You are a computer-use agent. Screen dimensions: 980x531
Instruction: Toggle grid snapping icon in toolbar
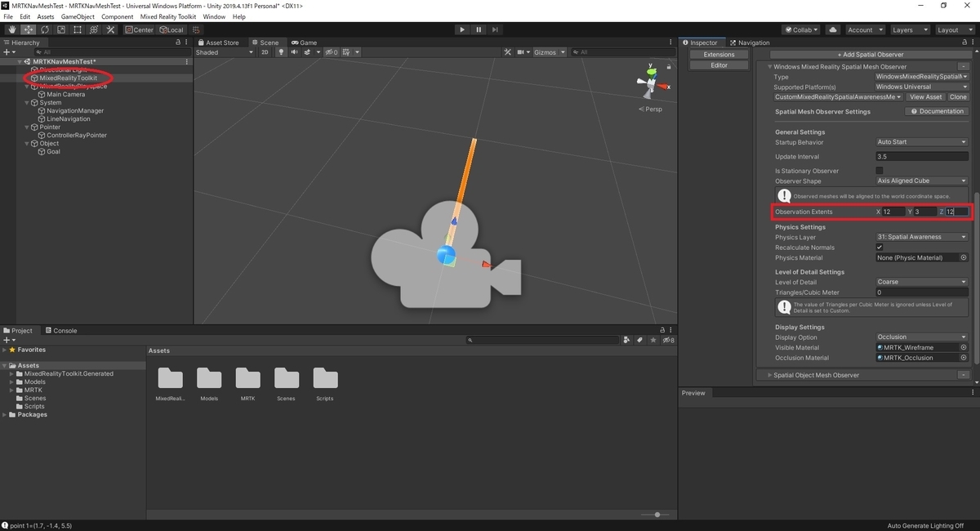pos(196,29)
